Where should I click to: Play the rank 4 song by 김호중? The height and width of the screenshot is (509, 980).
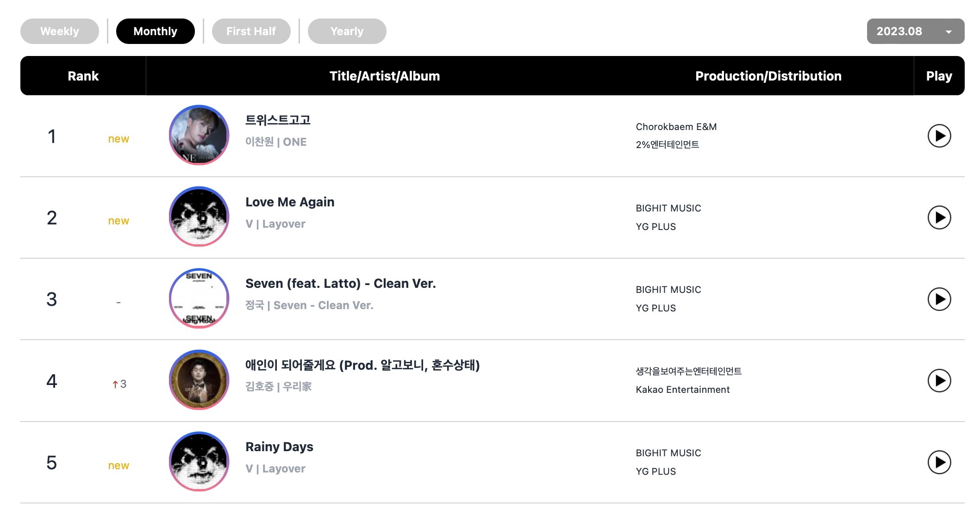tap(939, 381)
